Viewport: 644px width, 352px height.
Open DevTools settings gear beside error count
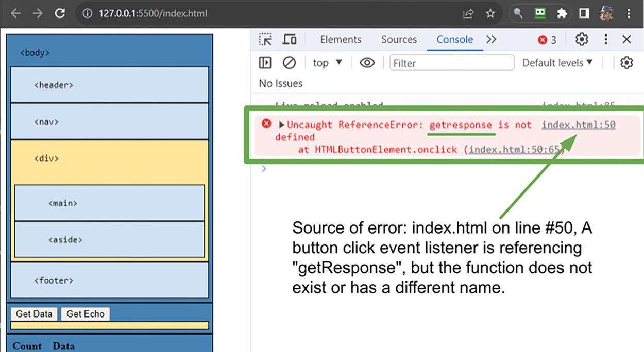(582, 40)
